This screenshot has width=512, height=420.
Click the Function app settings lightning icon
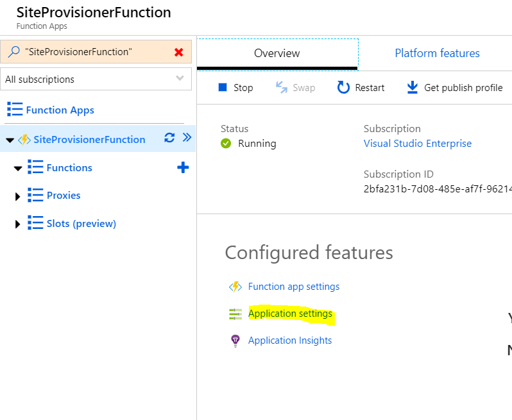235,287
